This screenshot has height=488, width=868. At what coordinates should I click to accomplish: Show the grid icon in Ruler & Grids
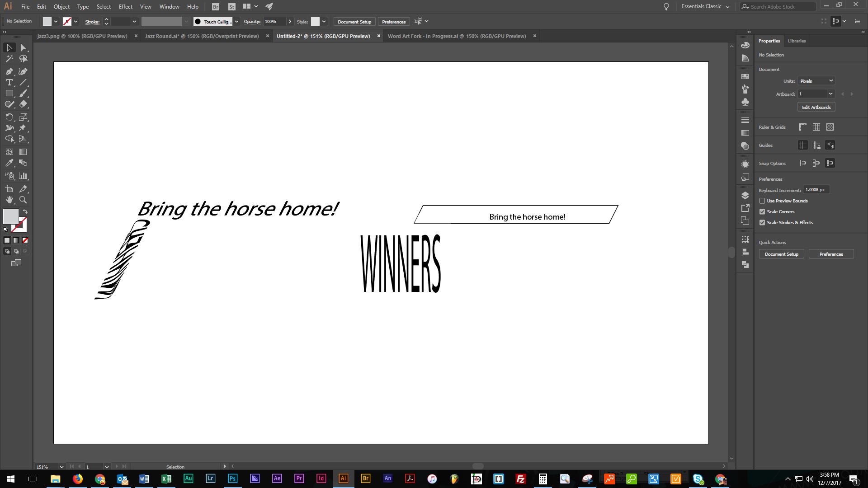tap(816, 127)
